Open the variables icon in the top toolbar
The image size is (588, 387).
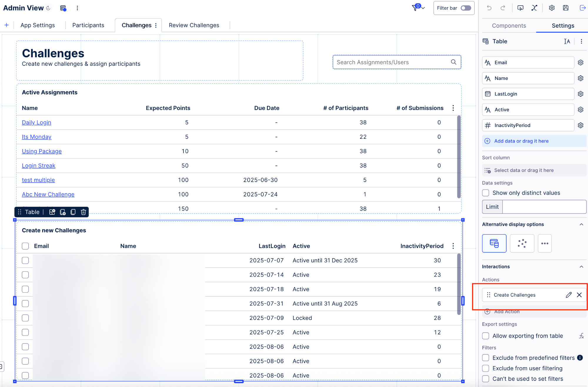point(534,8)
